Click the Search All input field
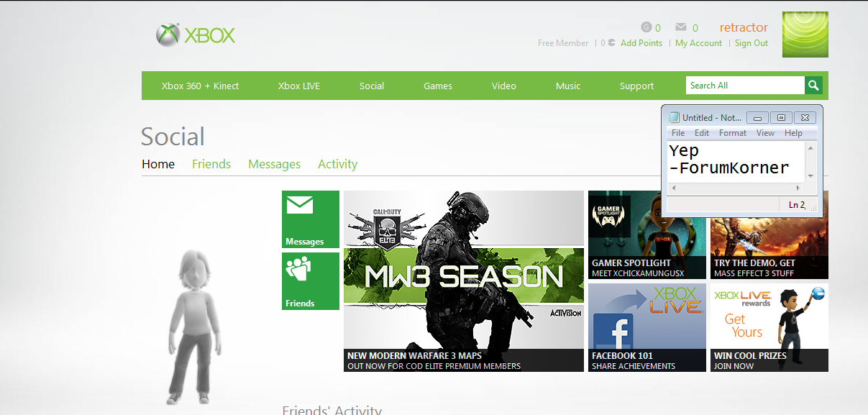Viewport: 868px width, 415px height. 745,86
